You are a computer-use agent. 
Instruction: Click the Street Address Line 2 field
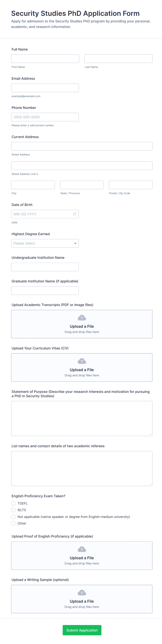pyautogui.click(x=82, y=166)
